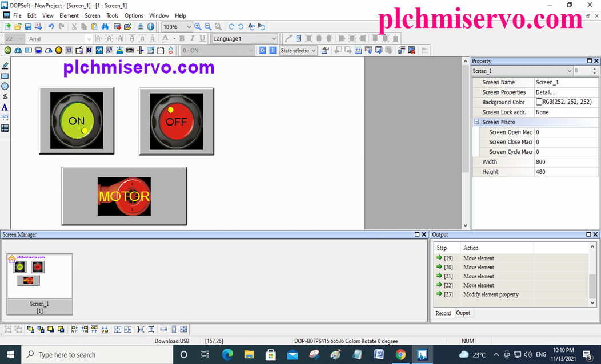Switch to the Record tab
The height and width of the screenshot is (364, 601).
443,313
